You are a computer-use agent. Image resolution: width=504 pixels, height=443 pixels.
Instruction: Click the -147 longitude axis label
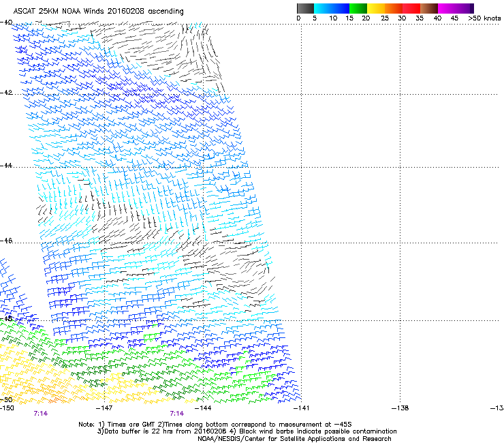(x=104, y=408)
